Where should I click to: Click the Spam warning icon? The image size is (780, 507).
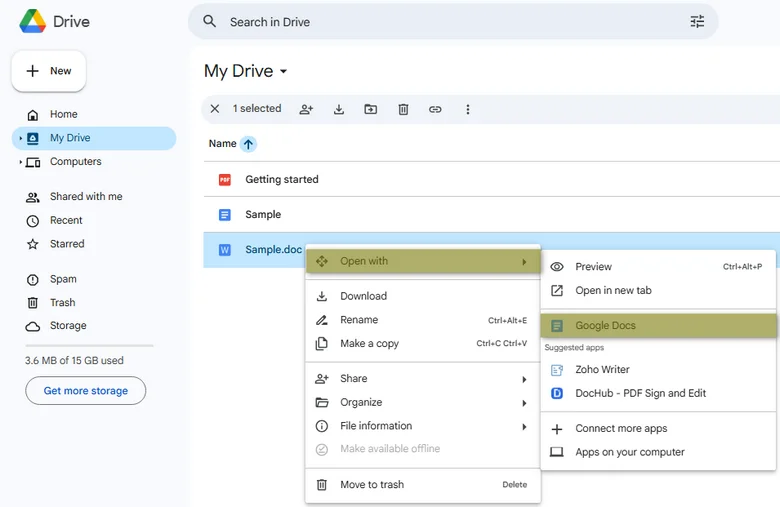(33, 280)
